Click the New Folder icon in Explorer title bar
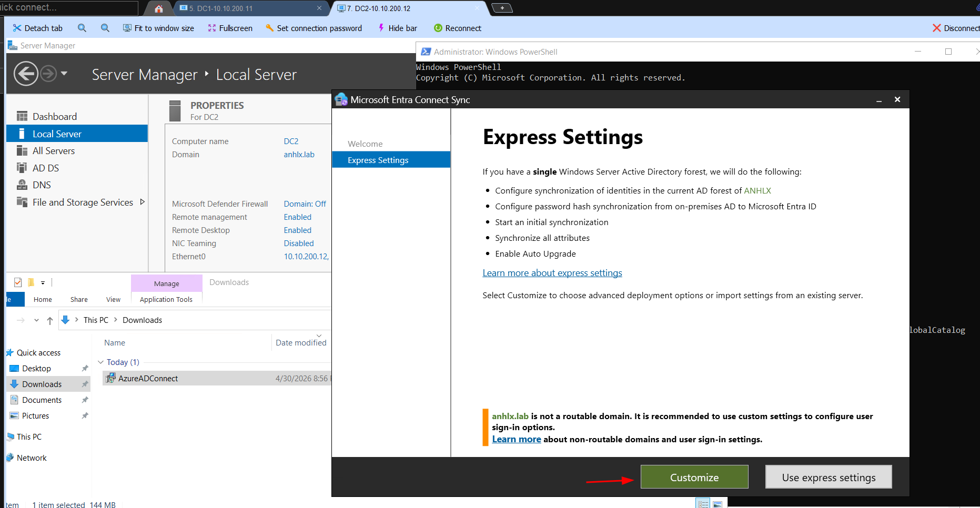This screenshot has width=980, height=508. [31, 282]
